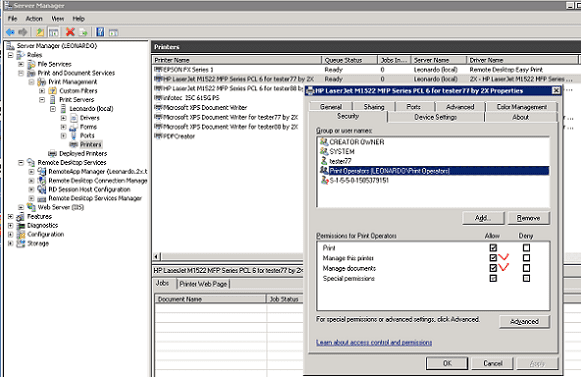This screenshot has height=377, width=581.
Task: Click the RD Session Host Configuration icon
Action: [x=42, y=189]
